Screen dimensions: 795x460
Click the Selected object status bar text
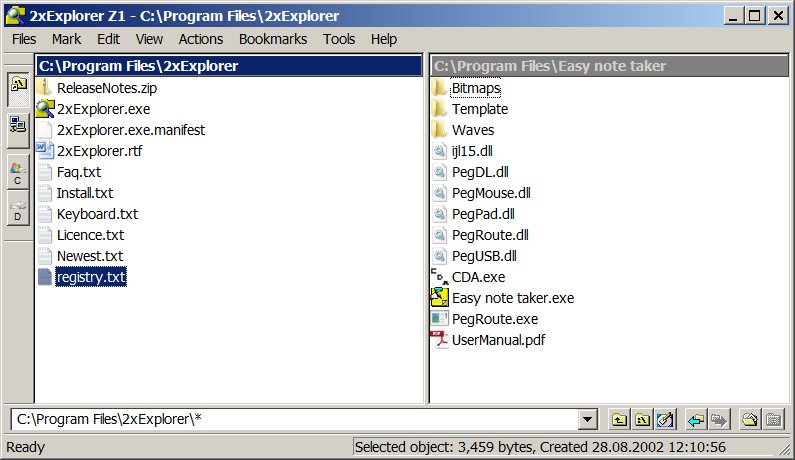click(540, 447)
